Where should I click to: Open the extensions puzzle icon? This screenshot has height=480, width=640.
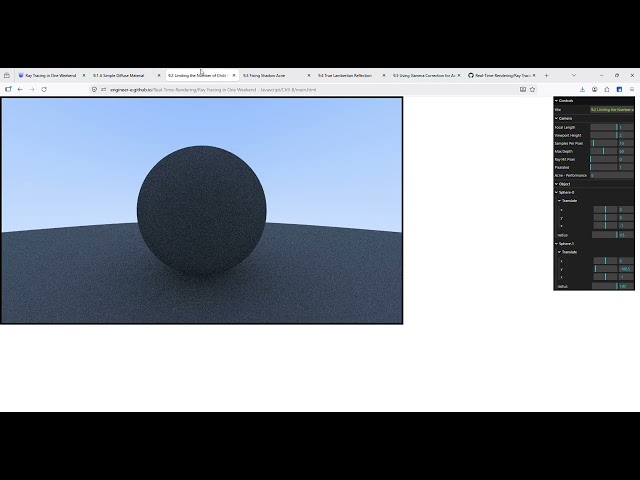(607, 89)
